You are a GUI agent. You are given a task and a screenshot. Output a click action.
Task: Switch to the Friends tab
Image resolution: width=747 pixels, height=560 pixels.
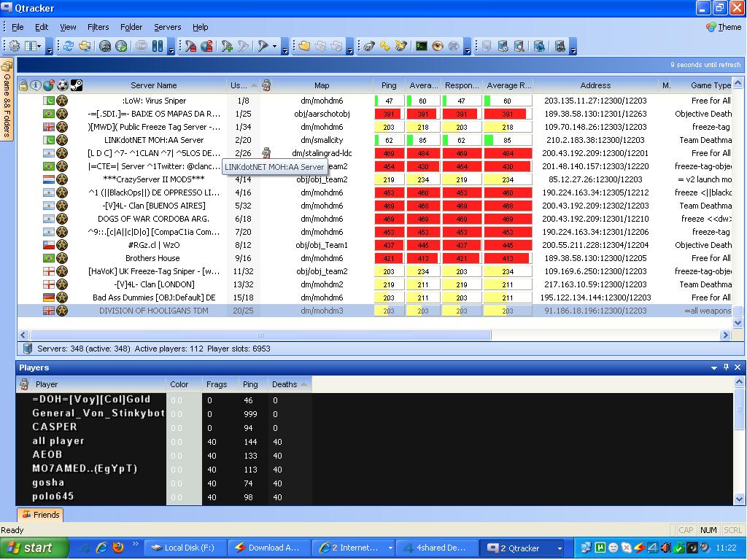(x=40, y=514)
